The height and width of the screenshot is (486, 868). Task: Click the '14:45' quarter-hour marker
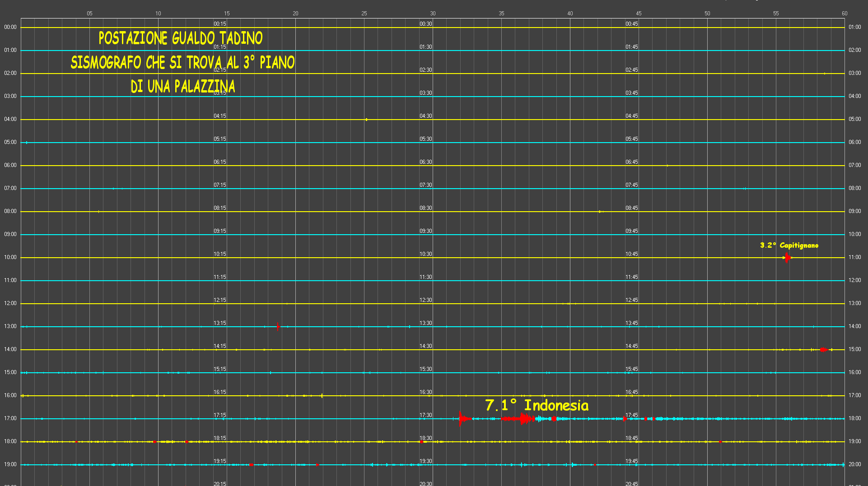[x=632, y=346]
